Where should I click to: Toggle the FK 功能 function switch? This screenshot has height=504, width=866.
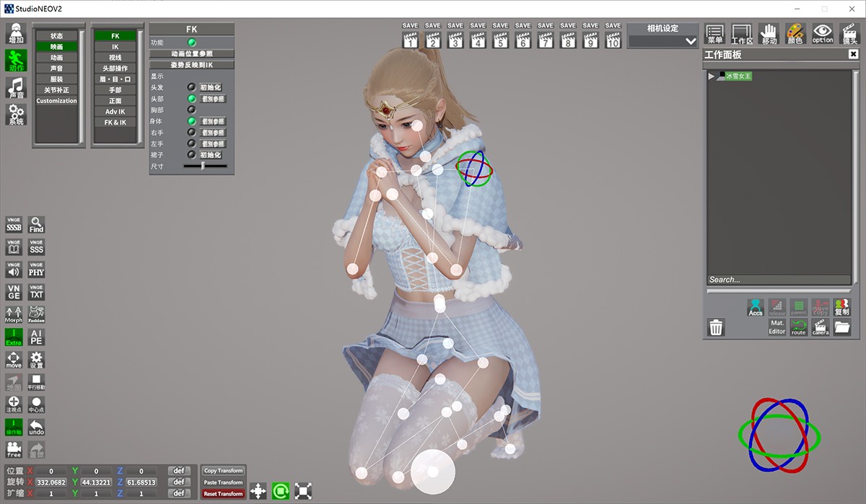[192, 43]
